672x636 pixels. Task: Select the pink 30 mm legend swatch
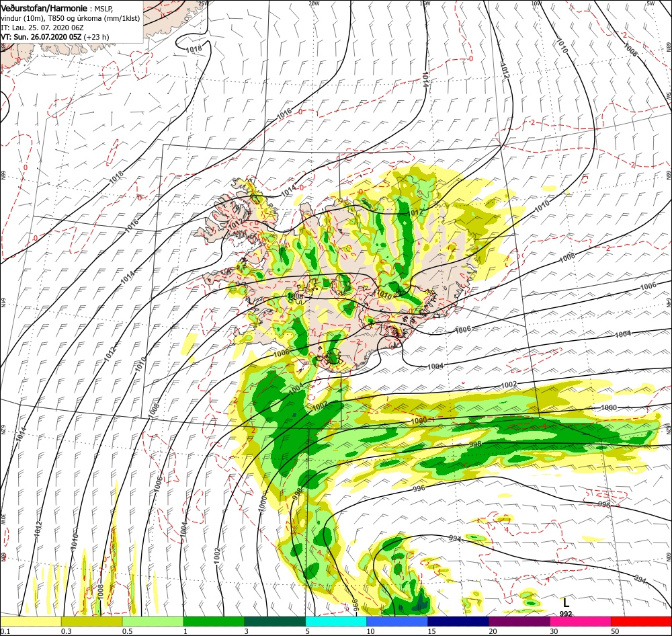581,622
